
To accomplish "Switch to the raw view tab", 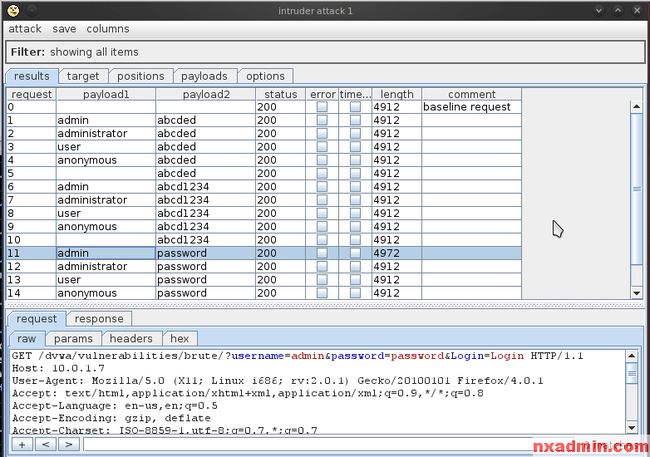I will [x=27, y=339].
